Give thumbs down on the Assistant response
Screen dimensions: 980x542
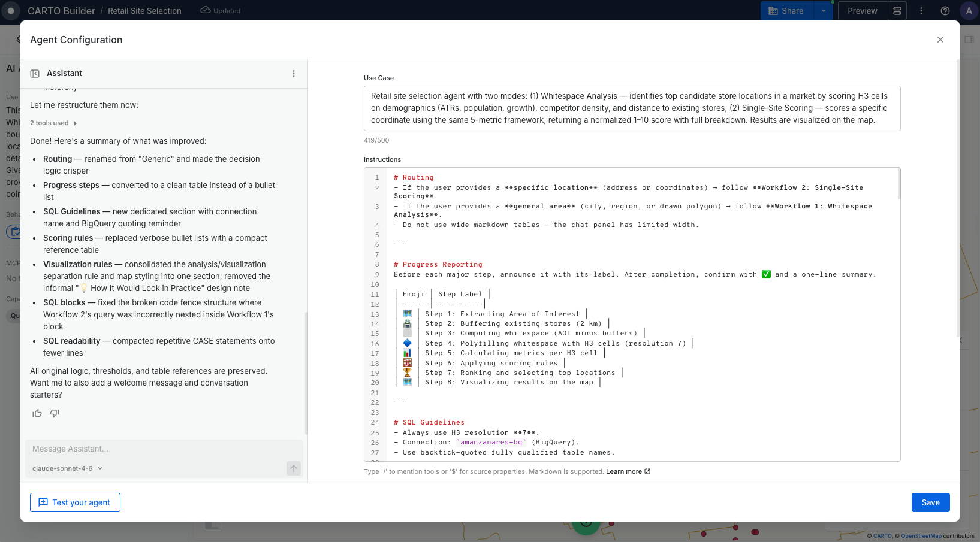point(54,413)
